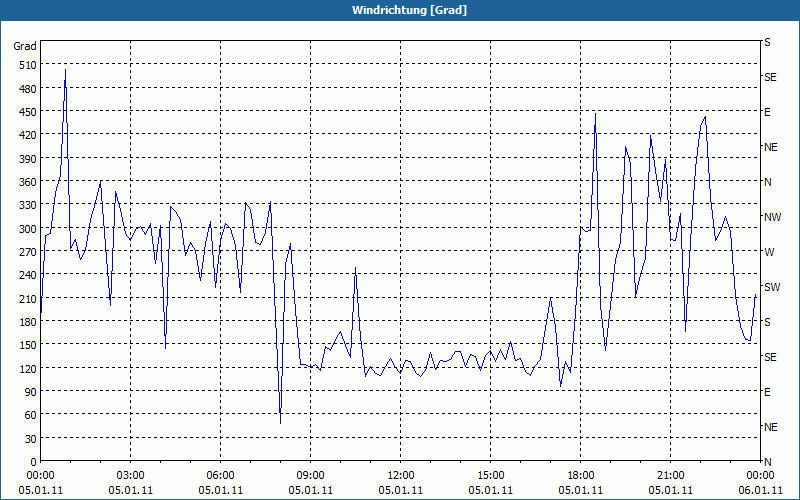Select the 00:00 label above 06.01.11
800x500 pixels.
(760, 476)
